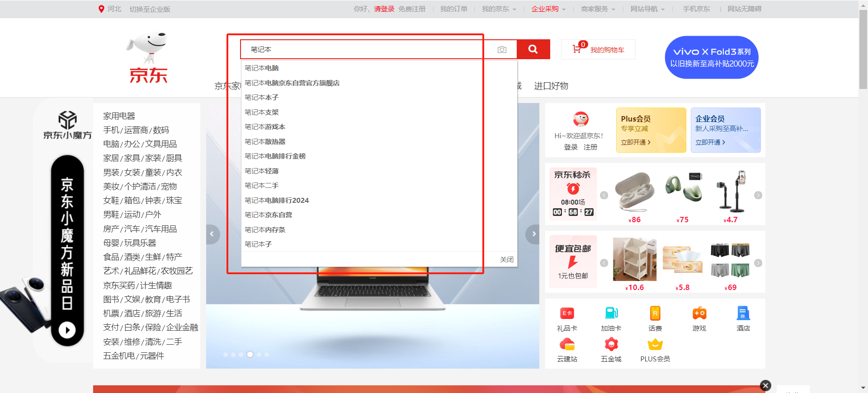Image resolution: width=868 pixels, height=393 pixels.
Task: Select the highlighted carousel indicator dot
Action: [x=250, y=355]
